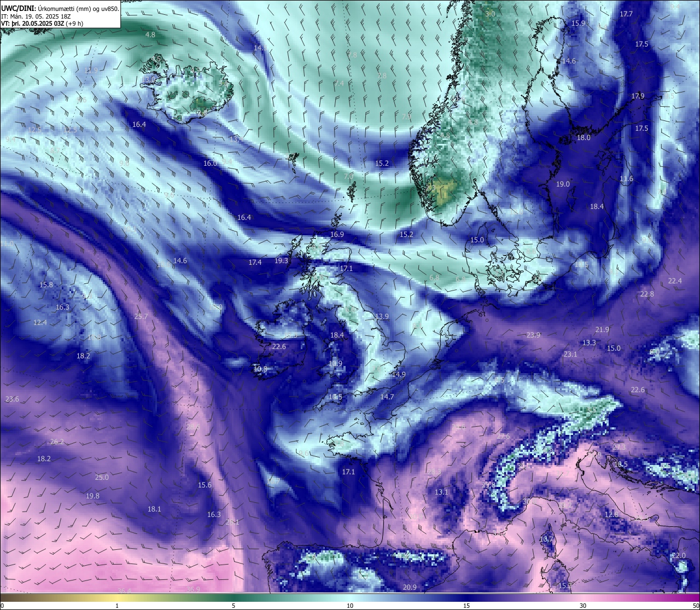Click the '25.0' value on the map

[x=102, y=478]
